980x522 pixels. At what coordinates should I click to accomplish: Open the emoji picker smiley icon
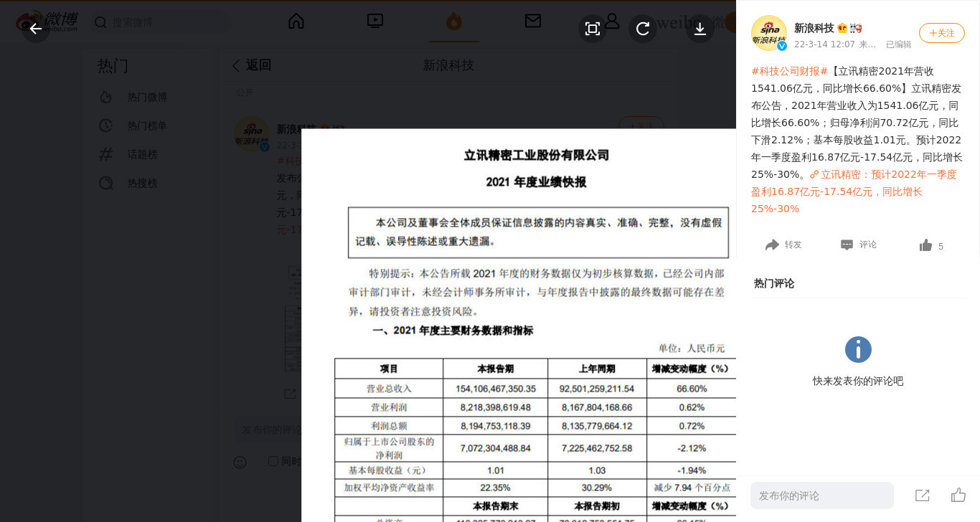point(240,462)
